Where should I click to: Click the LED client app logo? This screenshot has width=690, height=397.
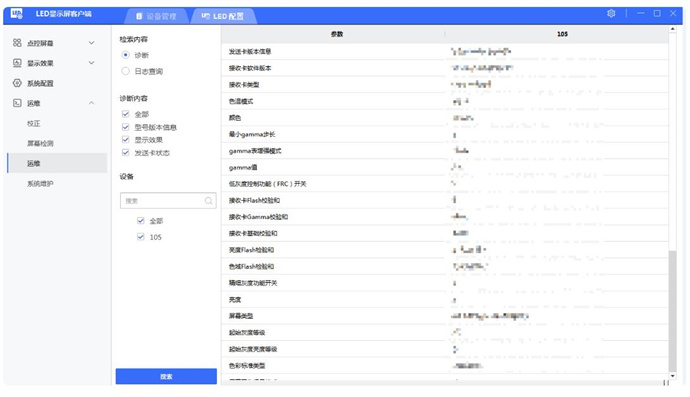17,14
